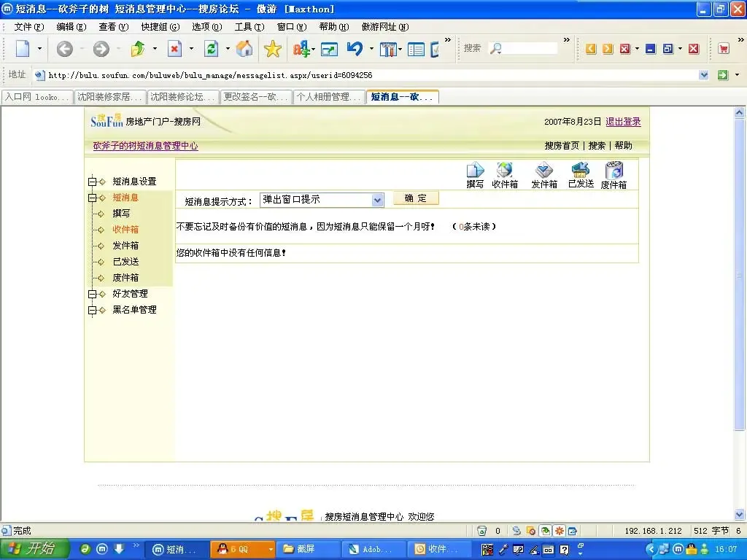747x560 pixels.
Task: Switch to the 沈阳装修家居 tab
Action: click(110, 97)
